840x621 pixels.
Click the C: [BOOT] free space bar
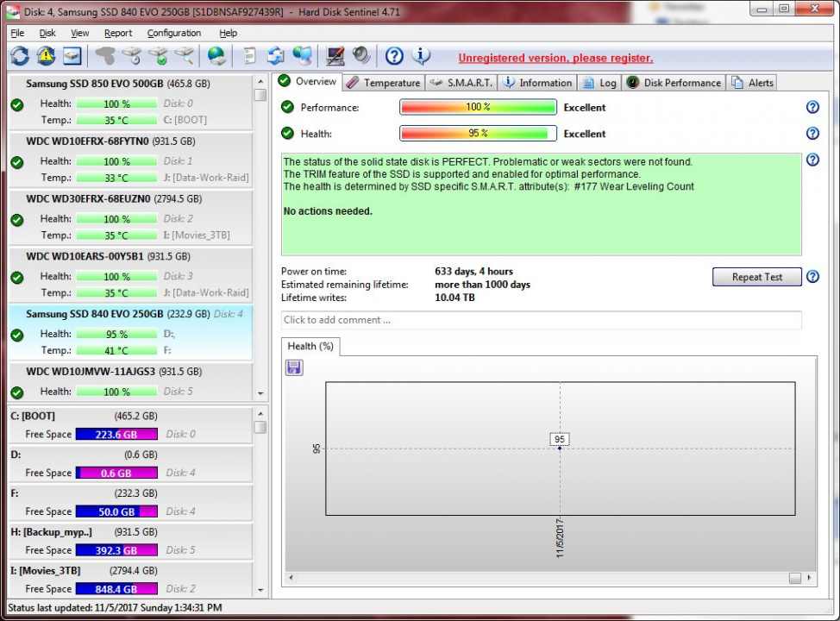pos(116,435)
